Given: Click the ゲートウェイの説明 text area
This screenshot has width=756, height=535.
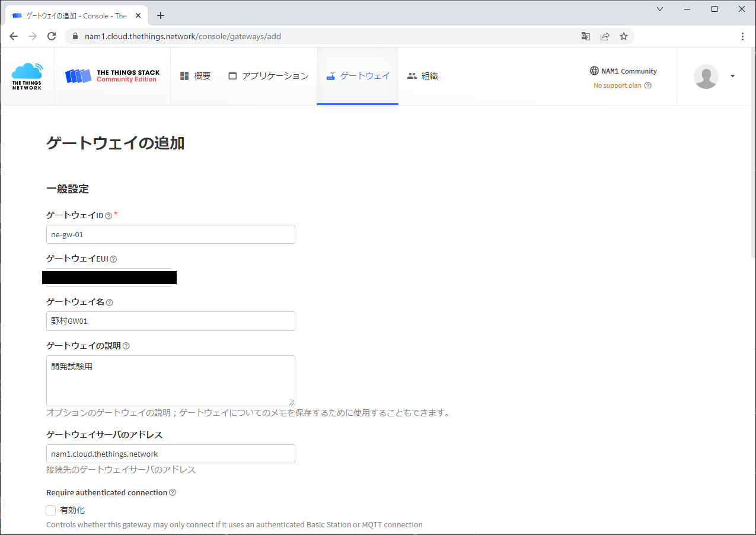Looking at the screenshot, I should pyautogui.click(x=171, y=381).
